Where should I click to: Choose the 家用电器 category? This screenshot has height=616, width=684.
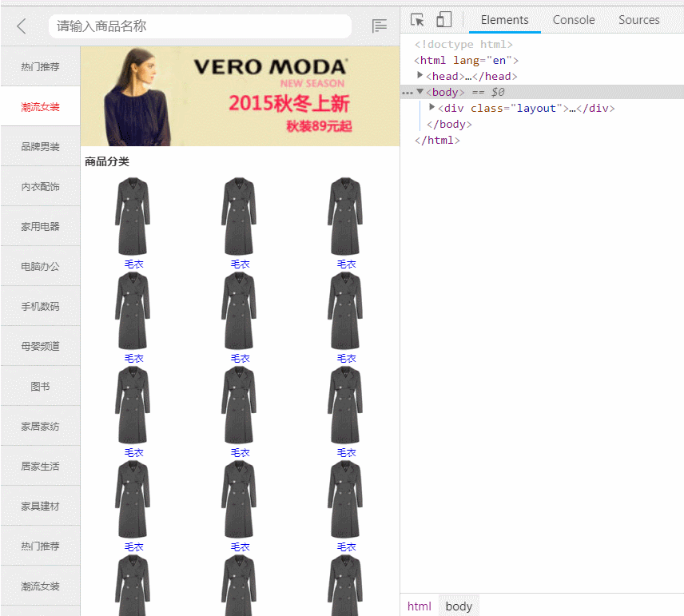pyautogui.click(x=40, y=226)
